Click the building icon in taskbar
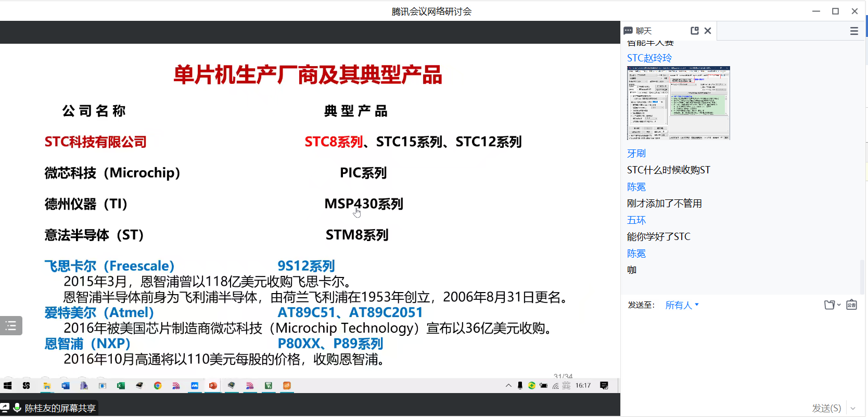The height and width of the screenshot is (417, 868). tap(84, 386)
